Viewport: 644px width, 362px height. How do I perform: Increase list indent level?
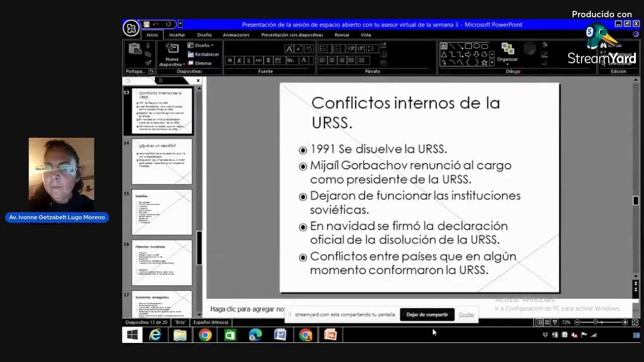coord(361,49)
